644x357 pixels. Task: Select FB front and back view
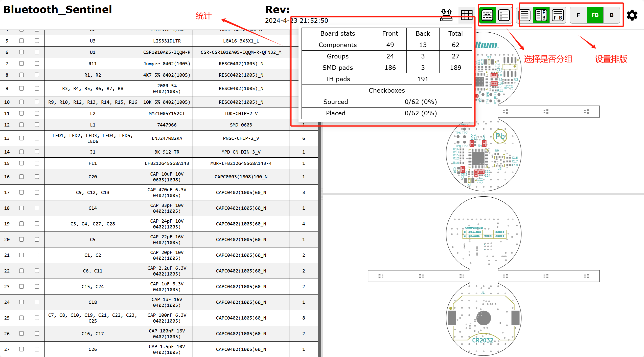(595, 15)
